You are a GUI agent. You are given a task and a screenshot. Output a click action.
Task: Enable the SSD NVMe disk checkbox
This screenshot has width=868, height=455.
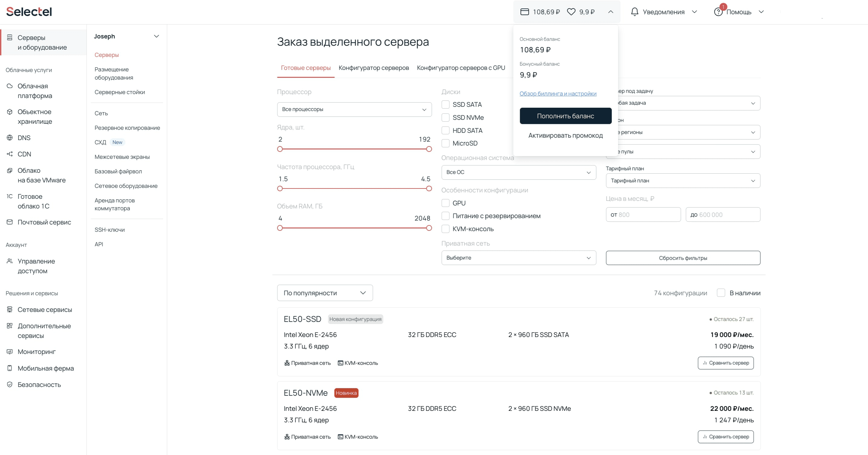[445, 117]
